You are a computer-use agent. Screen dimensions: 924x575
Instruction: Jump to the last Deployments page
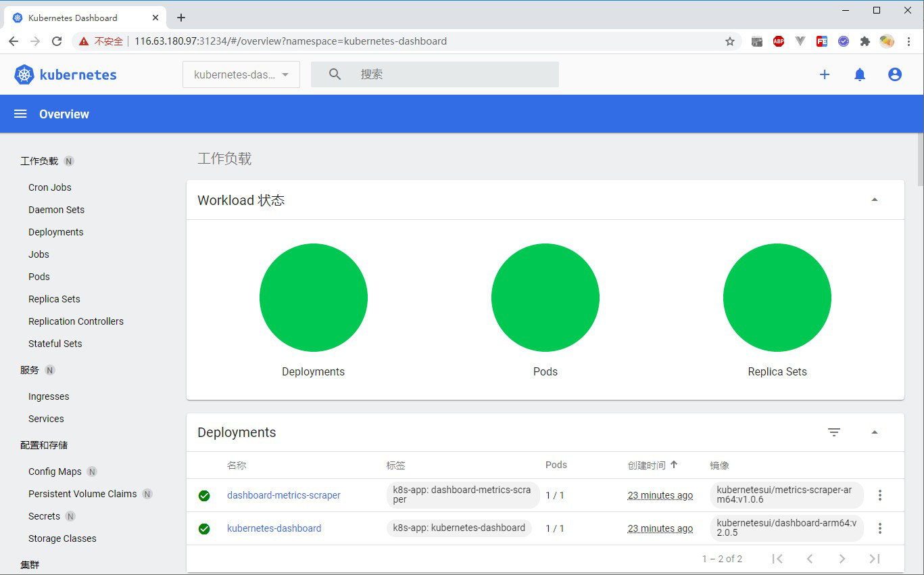point(875,559)
